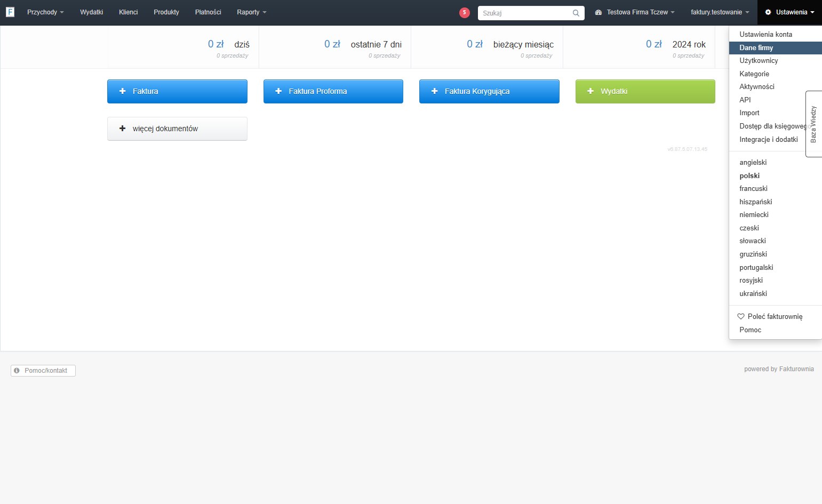Click the heart icon beside Poleć fakturownię
Viewport: 822px width, 504px height.
click(741, 316)
